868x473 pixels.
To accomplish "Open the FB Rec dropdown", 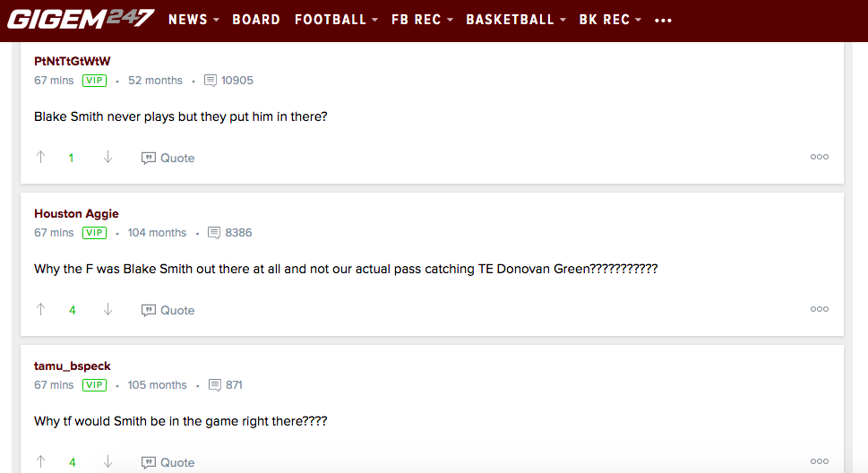I will tap(422, 20).
